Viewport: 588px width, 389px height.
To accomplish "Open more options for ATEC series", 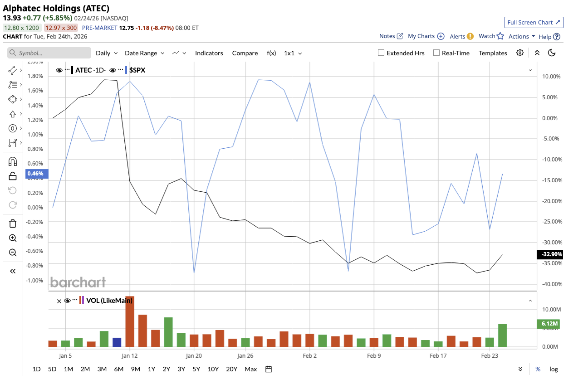I will (x=67, y=70).
